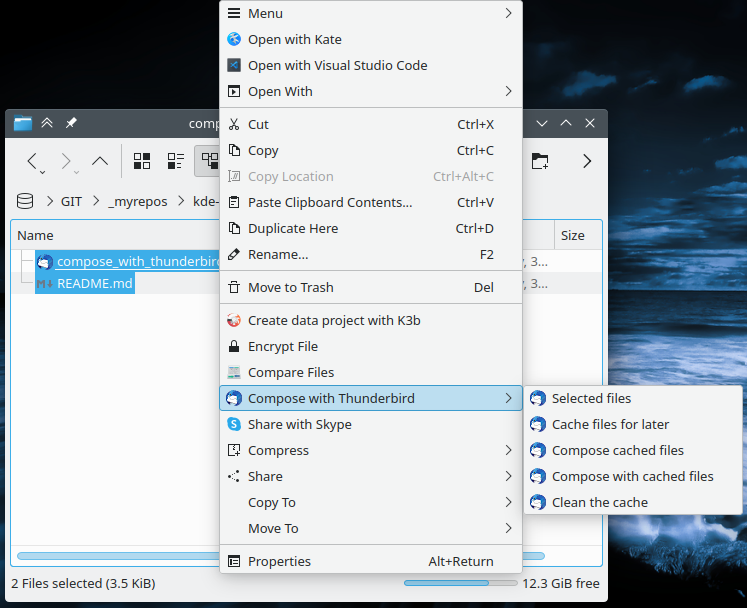Open the back-history dropdown arrow
The width and height of the screenshot is (747, 608).
pyautogui.click(x=42, y=172)
